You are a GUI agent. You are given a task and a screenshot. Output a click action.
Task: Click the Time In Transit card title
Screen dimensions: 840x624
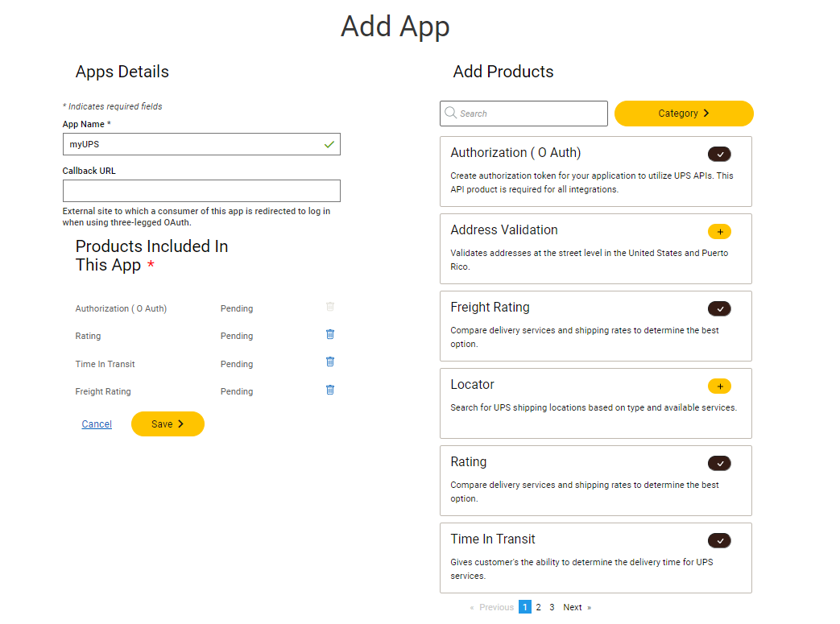click(493, 539)
